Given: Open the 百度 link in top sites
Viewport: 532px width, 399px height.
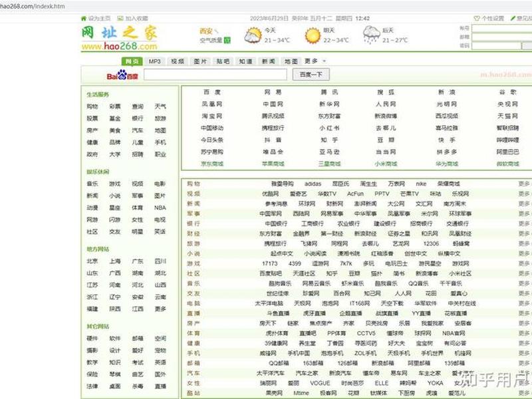Looking at the screenshot, I should (x=212, y=92).
